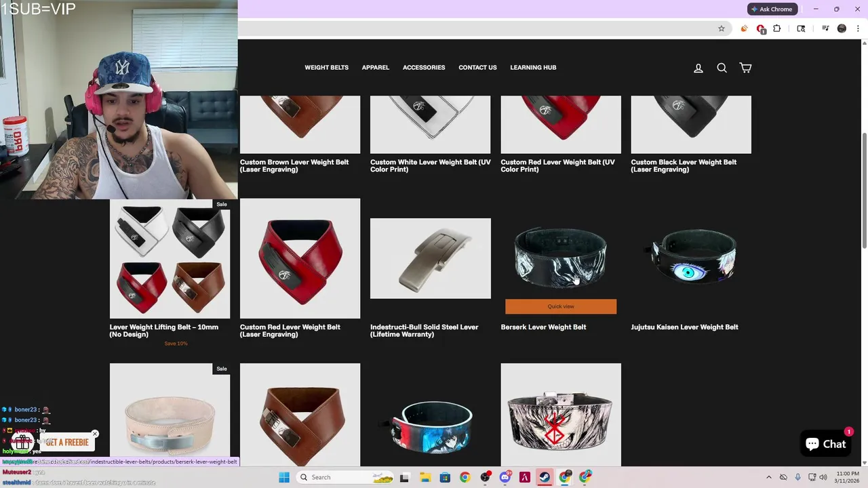Show hidden system tray icons
The image size is (868, 488).
coord(768,477)
